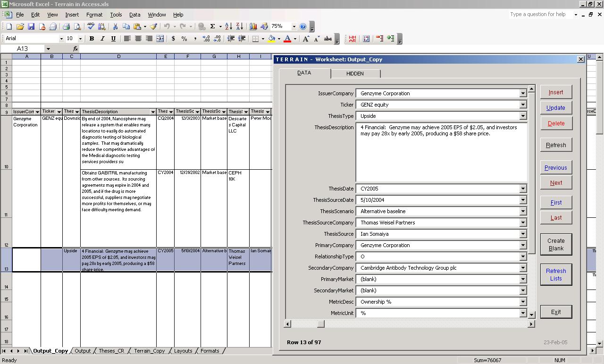Open the Fill Color palette arrow
This screenshot has width=604, height=364.
pyautogui.click(x=279, y=39)
